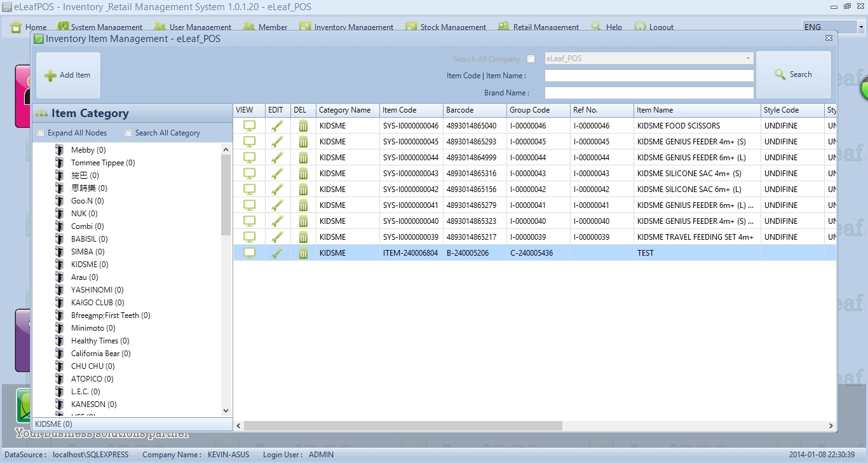
Task: Open the Stock Management menu
Action: click(x=446, y=27)
